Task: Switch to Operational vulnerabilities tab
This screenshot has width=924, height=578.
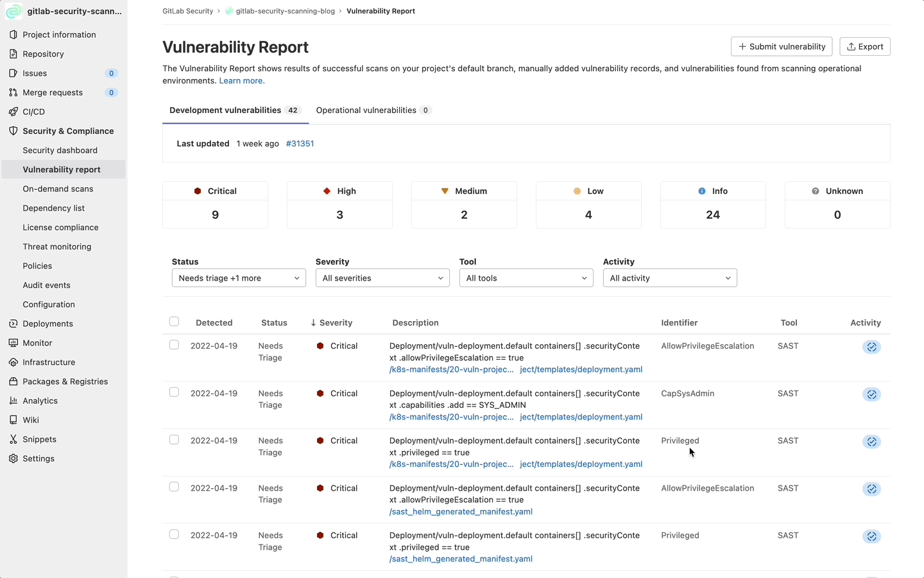Action: (373, 110)
